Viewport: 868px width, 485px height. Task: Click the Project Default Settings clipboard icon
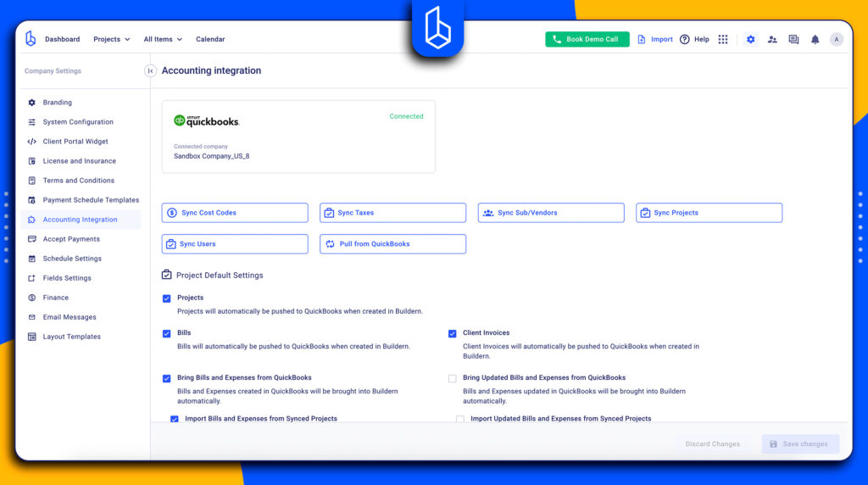coord(167,275)
